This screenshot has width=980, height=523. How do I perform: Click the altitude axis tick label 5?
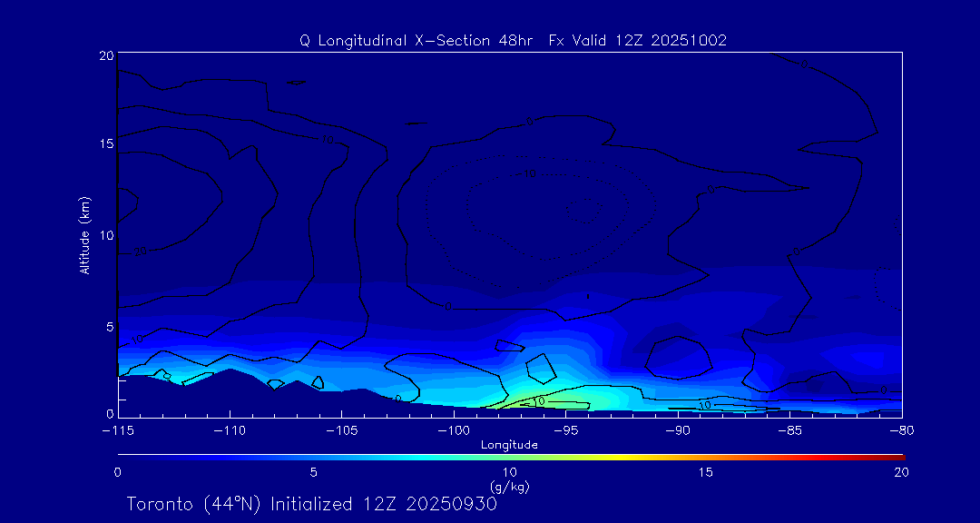110,327
